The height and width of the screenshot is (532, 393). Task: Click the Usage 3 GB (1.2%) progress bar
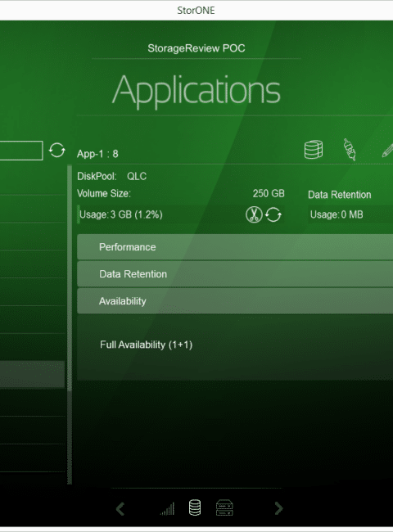point(160,214)
